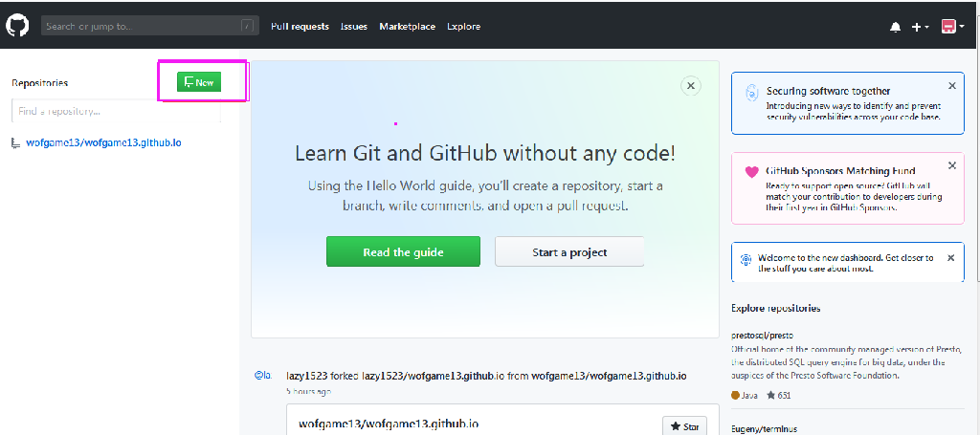Click the sidebar repository icon beside wofgame13
The width and height of the screenshot is (980, 435).
(16, 142)
